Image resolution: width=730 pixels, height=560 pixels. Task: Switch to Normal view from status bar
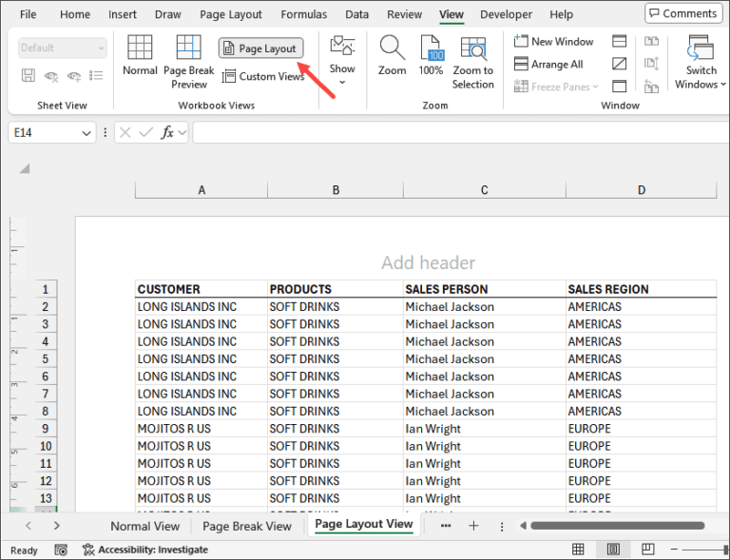coord(578,550)
